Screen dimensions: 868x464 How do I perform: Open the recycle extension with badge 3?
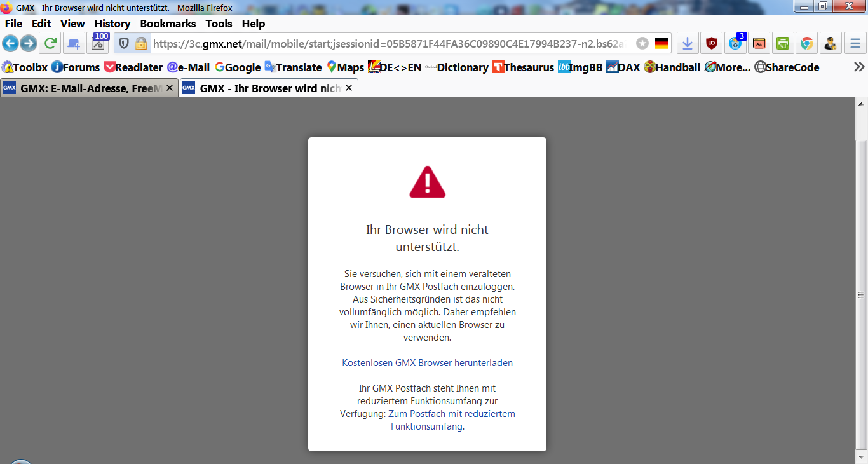point(736,43)
